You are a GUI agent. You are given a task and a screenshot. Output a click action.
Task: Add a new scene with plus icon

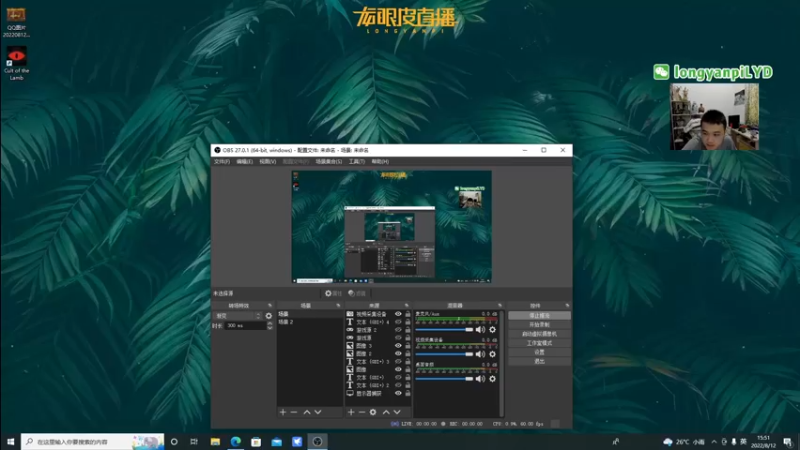pyautogui.click(x=283, y=412)
